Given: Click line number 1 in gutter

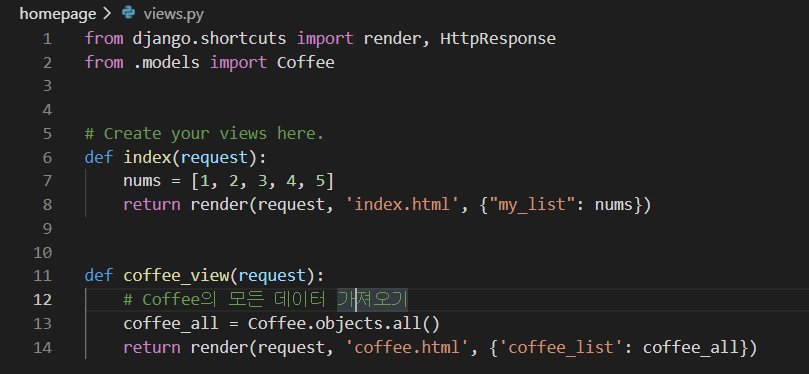Looking at the screenshot, I should point(47,39).
